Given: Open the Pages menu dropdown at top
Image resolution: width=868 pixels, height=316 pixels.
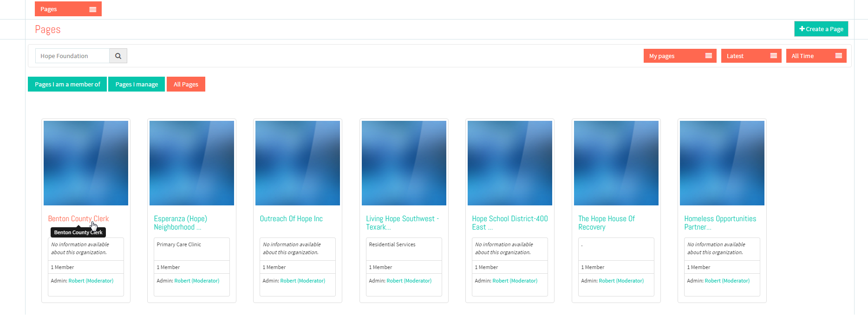Looking at the screenshot, I should coord(68,9).
